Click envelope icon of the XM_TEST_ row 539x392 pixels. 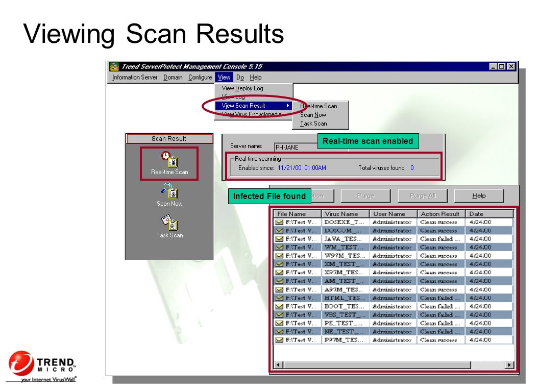[x=280, y=264]
